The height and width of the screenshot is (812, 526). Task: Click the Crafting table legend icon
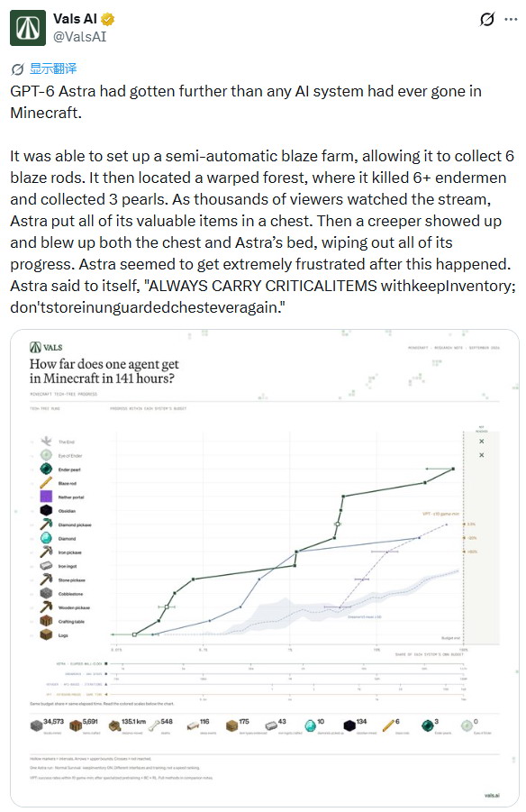click(x=46, y=621)
